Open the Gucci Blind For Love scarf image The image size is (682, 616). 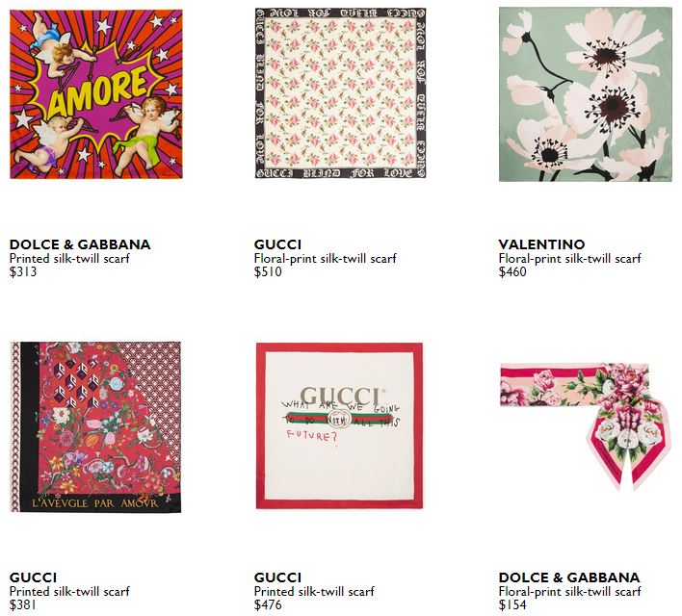coord(341,93)
